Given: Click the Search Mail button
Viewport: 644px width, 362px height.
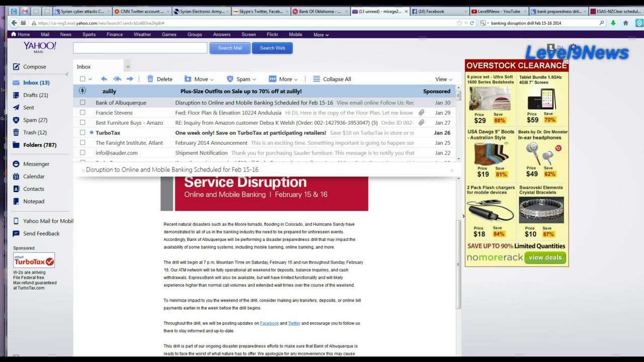Looking at the screenshot, I should tap(230, 48).
